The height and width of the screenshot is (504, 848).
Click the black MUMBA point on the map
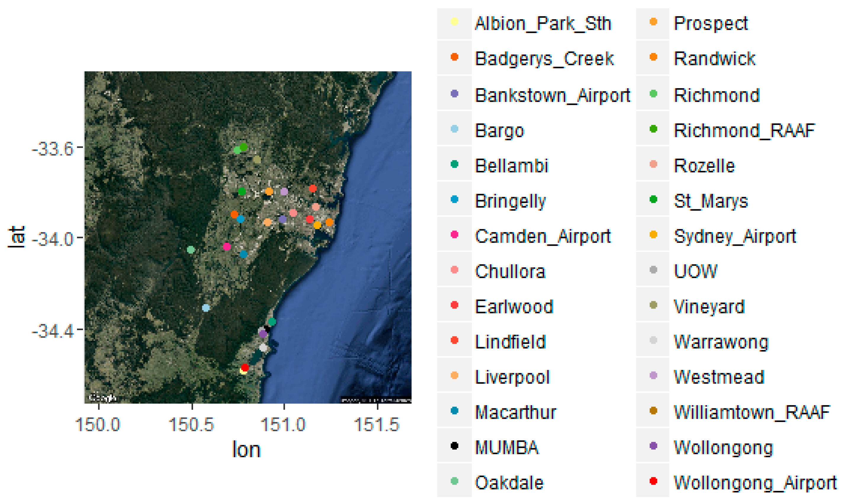267,329
